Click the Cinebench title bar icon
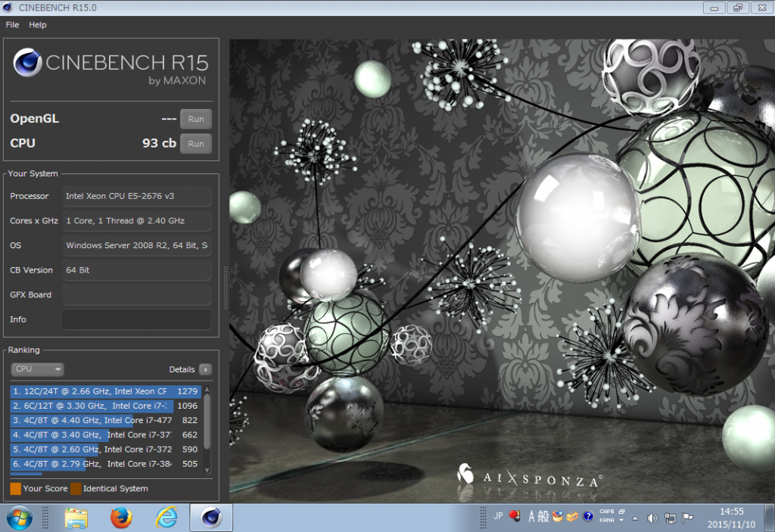This screenshot has height=532, width=775. click(8, 8)
